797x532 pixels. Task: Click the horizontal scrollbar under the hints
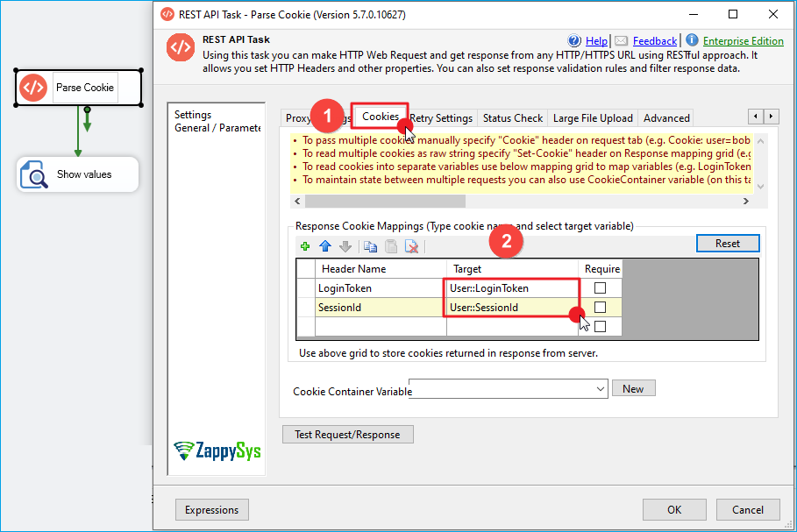517,202
